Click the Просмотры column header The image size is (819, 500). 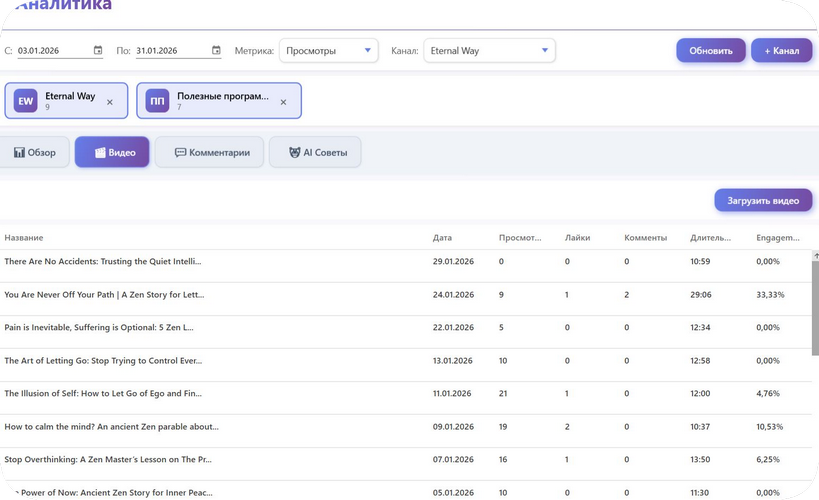coord(520,238)
